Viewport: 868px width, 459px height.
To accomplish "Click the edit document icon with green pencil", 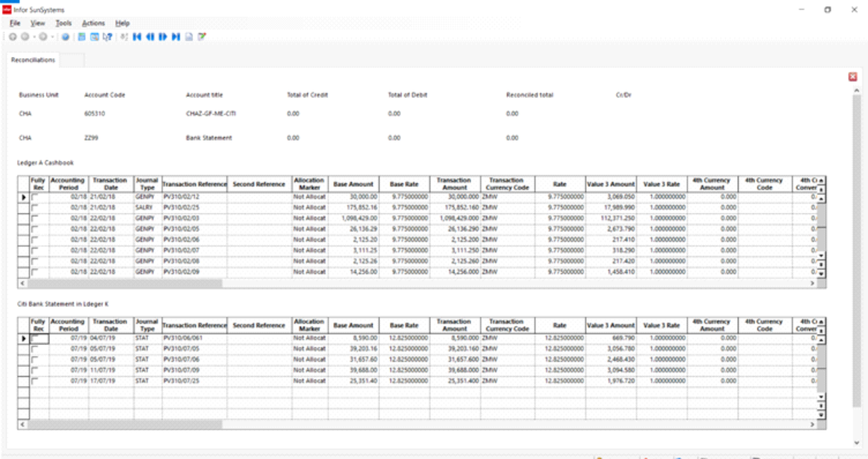I will pos(202,37).
